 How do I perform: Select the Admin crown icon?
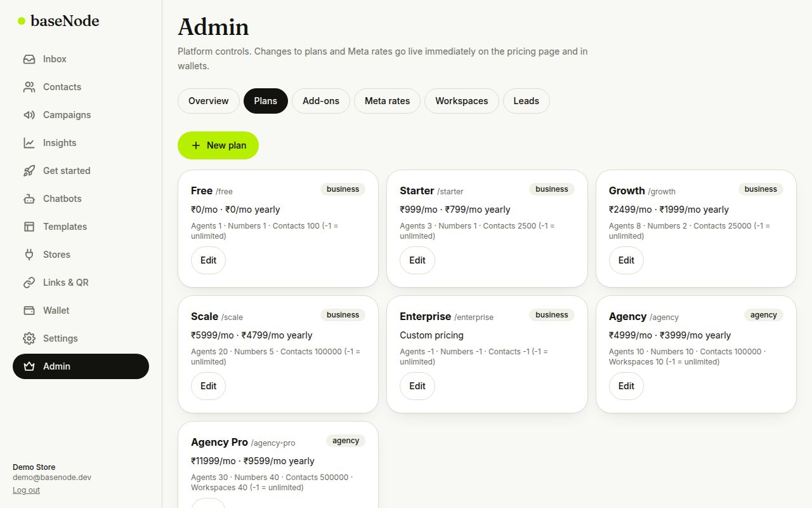(29, 366)
